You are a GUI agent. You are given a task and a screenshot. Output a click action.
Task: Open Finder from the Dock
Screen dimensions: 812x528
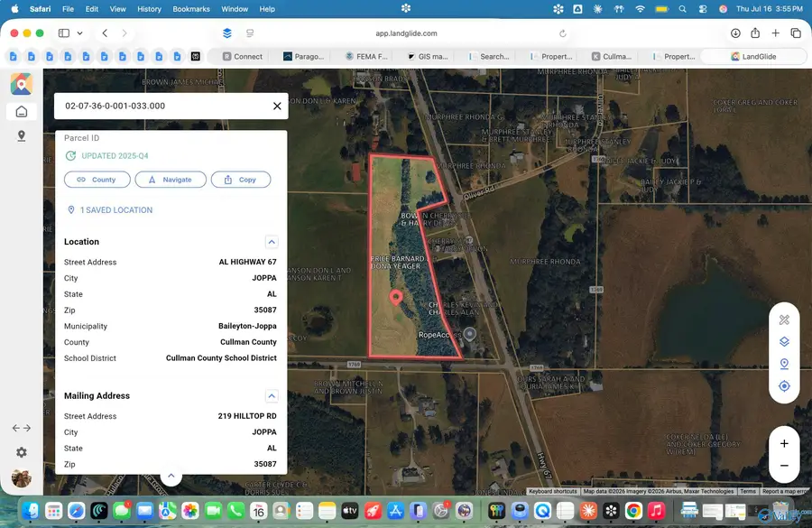click(31, 511)
